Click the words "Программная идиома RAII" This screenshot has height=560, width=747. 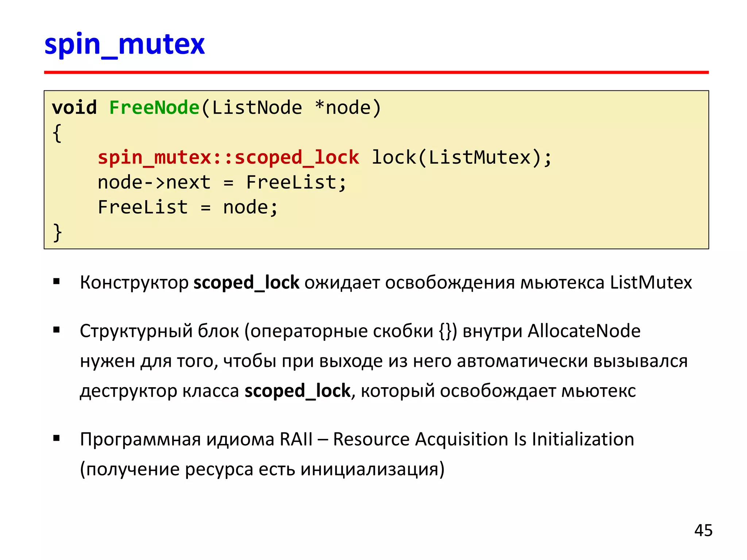196,439
